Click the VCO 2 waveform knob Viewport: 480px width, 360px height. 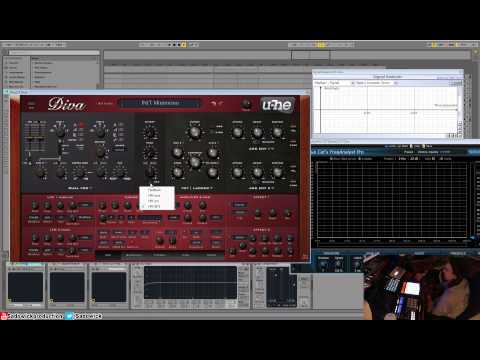pos(100,132)
